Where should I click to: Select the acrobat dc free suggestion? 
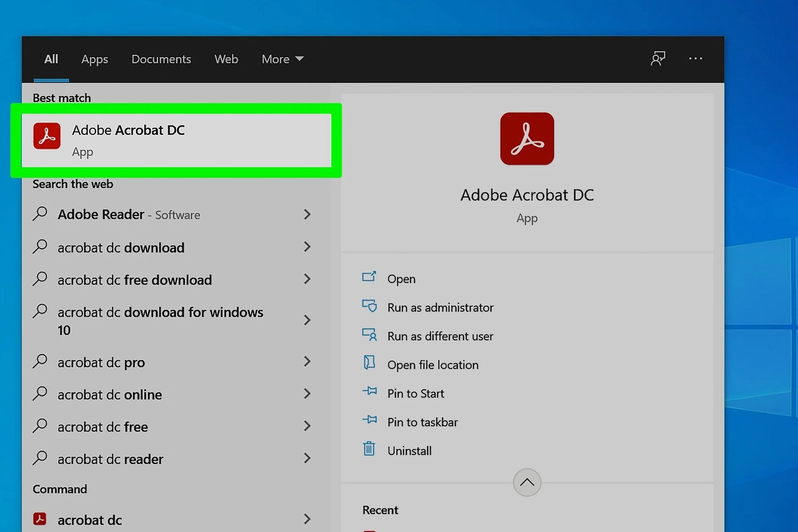point(103,427)
